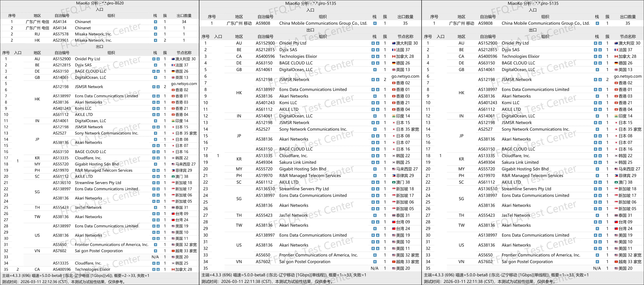
Task: Click Vietnam flag beside 越南 33 家宽 in leftmost table
Action: pyautogui.click(x=173, y=251)
